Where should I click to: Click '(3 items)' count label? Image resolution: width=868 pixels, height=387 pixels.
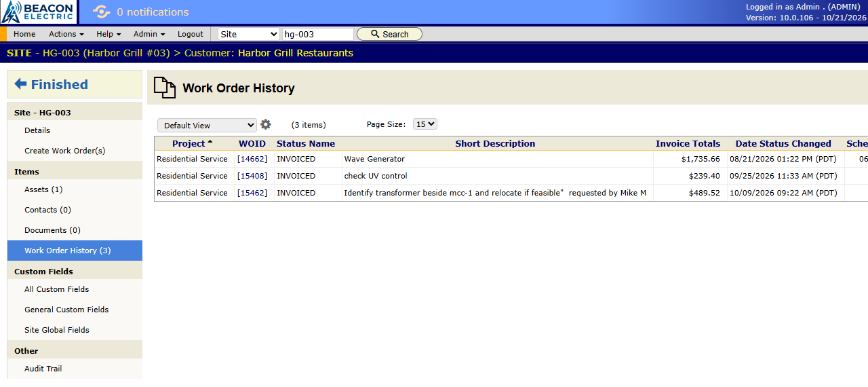point(309,125)
